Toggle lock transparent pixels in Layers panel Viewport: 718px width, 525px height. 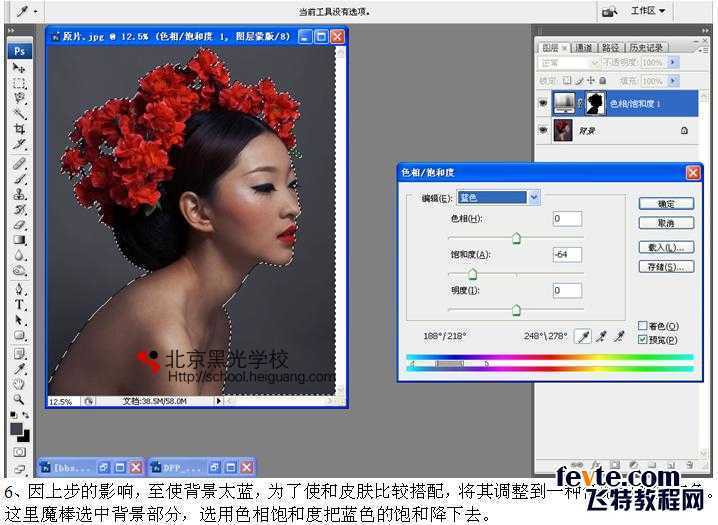pyautogui.click(x=567, y=81)
